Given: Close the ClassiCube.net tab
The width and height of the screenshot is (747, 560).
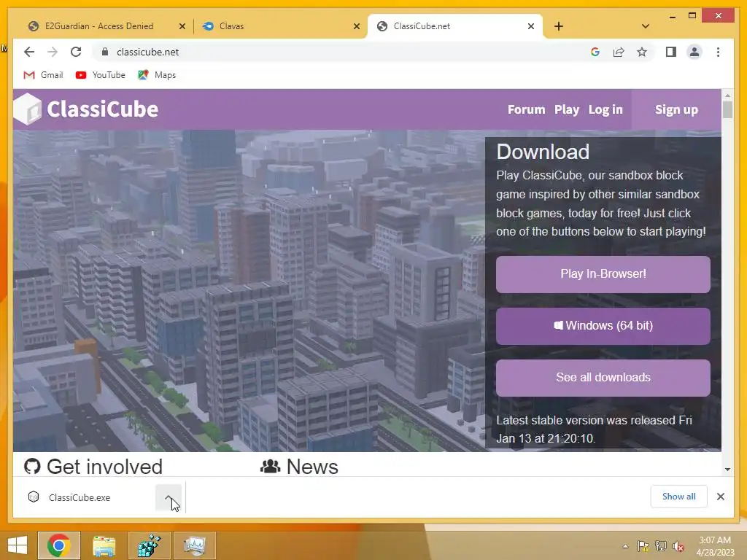Looking at the screenshot, I should tap(531, 26).
